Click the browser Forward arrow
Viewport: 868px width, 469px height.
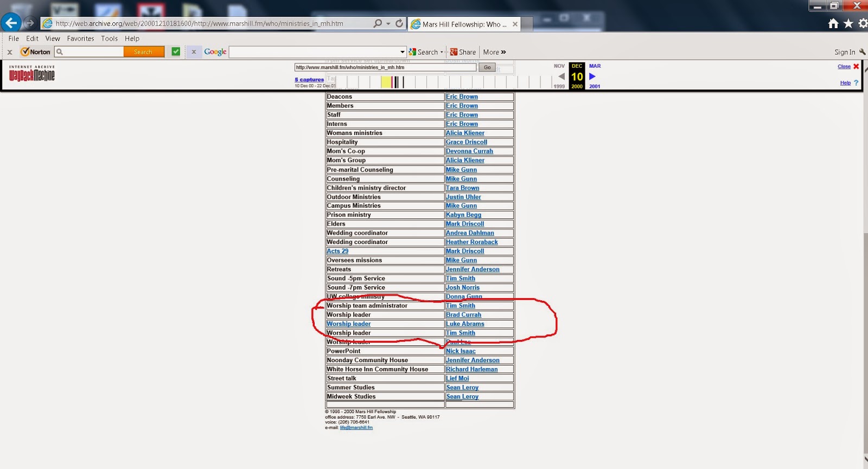coord(30,23)
